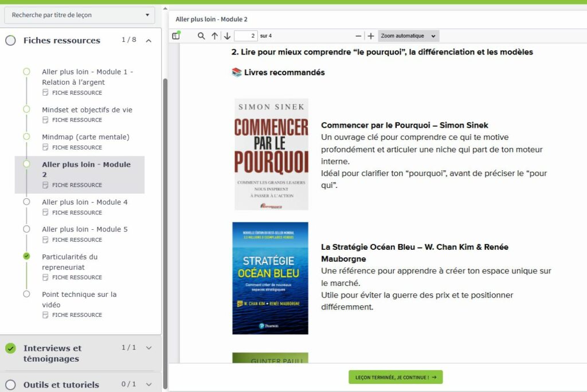Go to next PDF page arrow
Image resolution: width=587 pixels, height=392 pixels.
tap(227, 36)
